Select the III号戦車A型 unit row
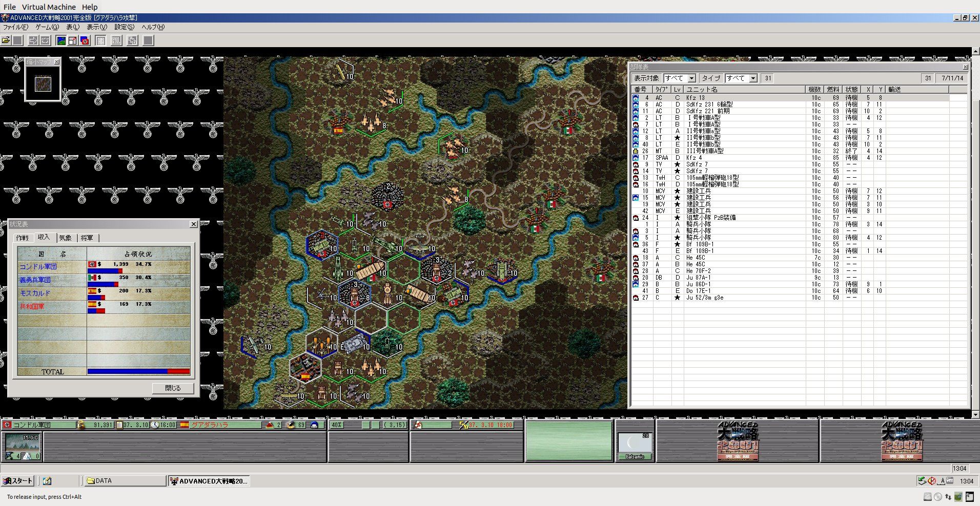This screenshot has height=506, width=980. [790, 151]
